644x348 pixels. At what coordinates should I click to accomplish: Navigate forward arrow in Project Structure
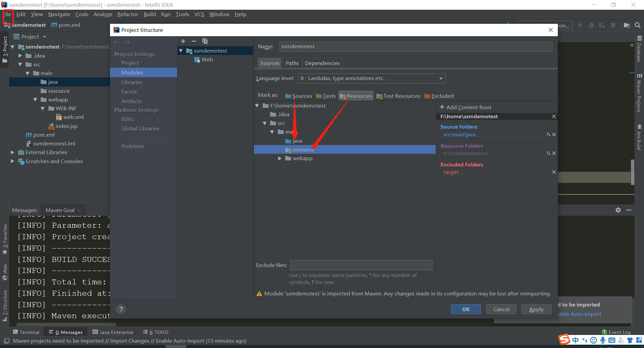127,42
